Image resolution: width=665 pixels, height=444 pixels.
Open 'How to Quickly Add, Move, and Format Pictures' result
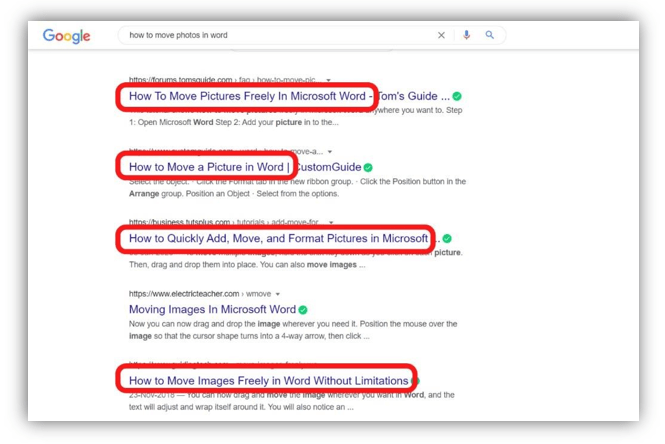[284, 238]
